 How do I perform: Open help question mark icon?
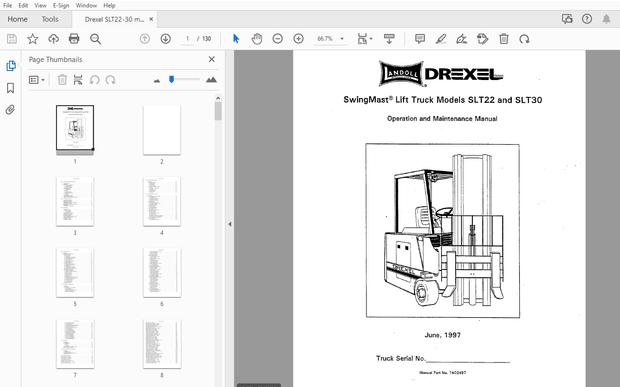(x=587, y=19)
